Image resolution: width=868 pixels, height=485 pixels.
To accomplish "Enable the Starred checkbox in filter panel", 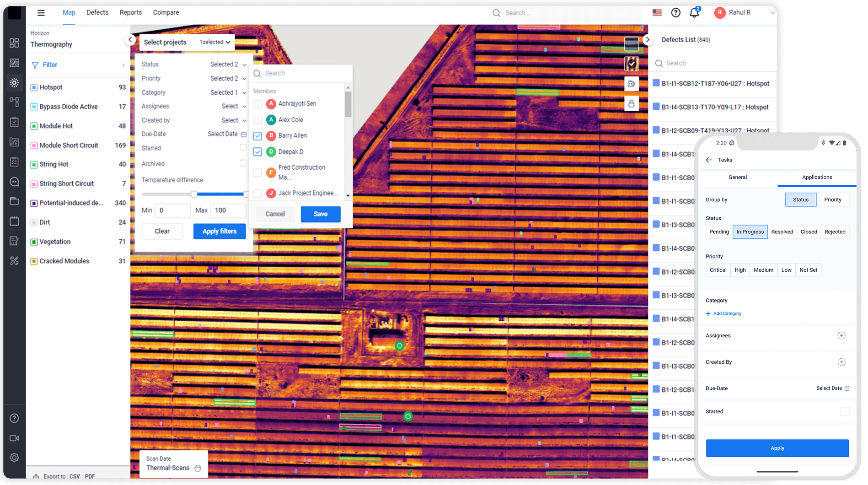I will click(x=242, y=147).
